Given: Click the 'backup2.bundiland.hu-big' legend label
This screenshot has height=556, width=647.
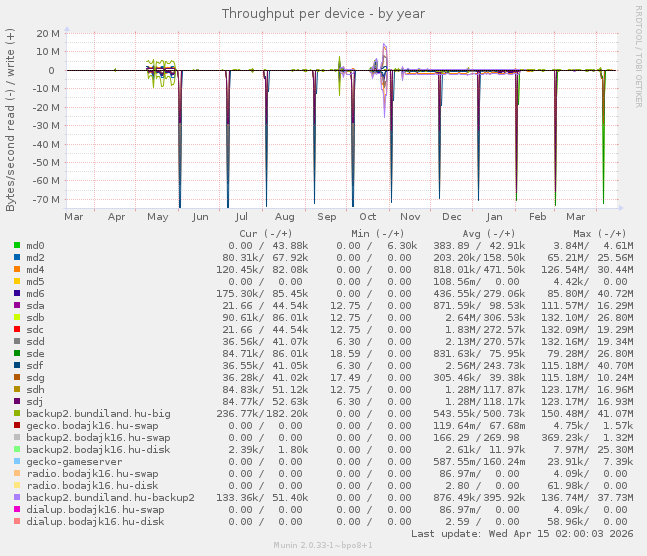Looking at the screenshot, I should [x=98, y=413].
